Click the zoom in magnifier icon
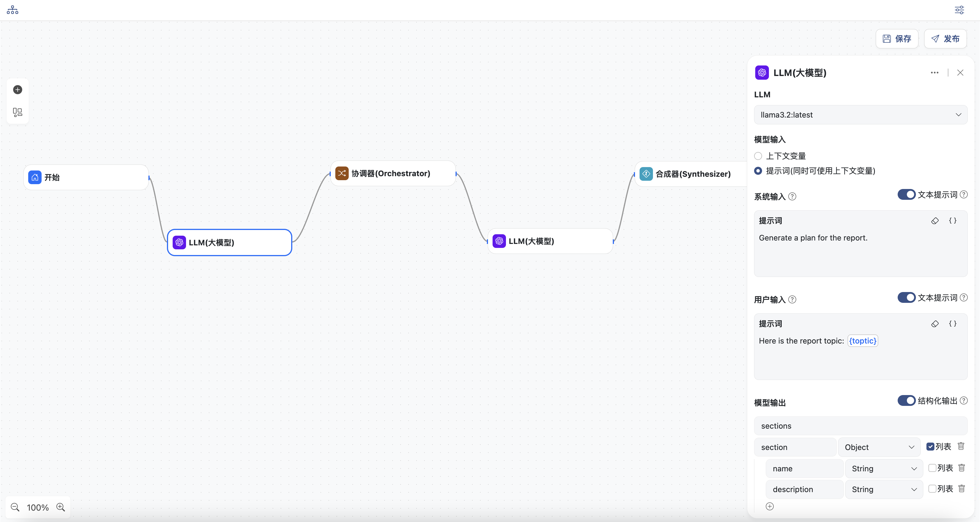This screenshot has height=522, width=980. [61, 507]
